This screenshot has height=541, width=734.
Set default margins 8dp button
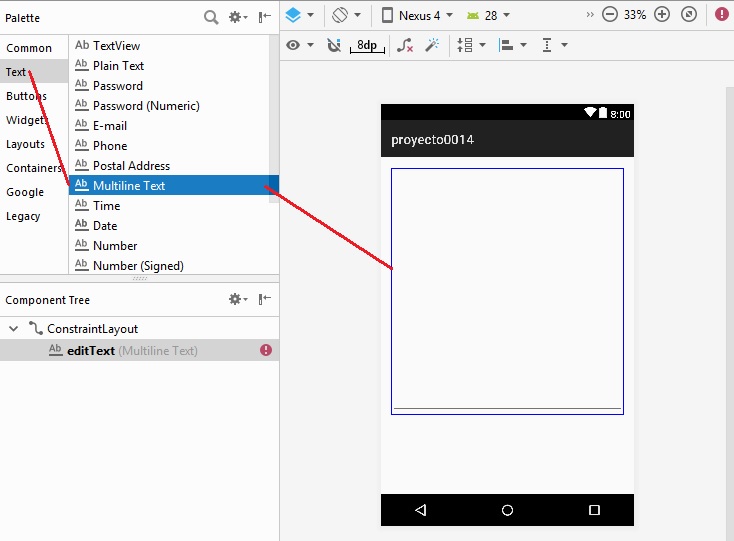(x=367, y=45)
